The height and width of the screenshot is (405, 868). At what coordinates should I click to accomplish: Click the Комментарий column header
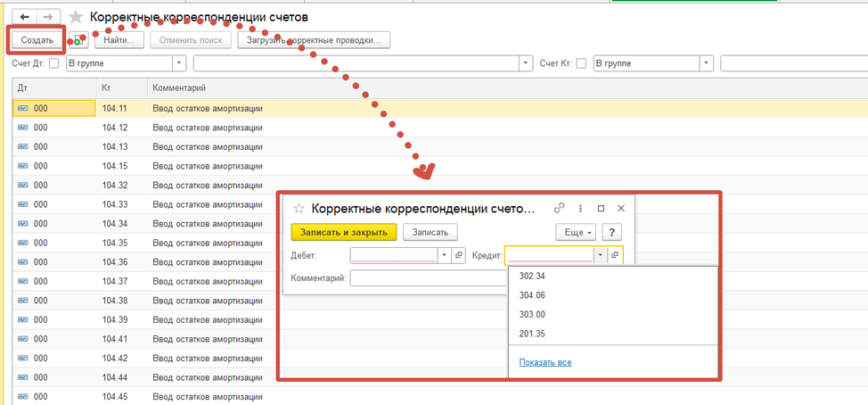(507, 88)
